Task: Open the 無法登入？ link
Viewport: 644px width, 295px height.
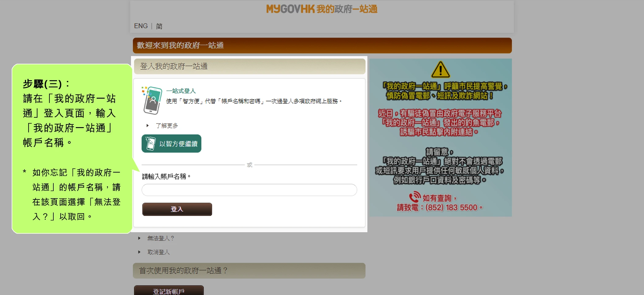Action: point(161,238)
